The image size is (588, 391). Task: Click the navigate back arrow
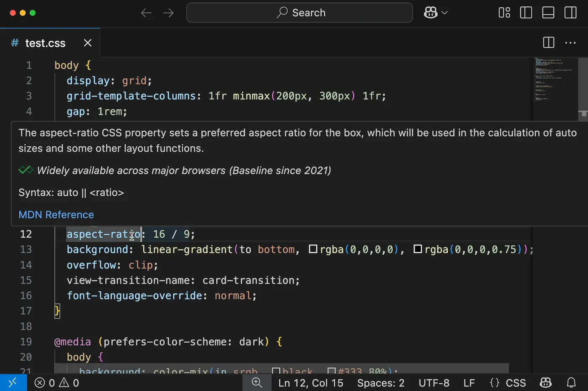coord(146,13)
